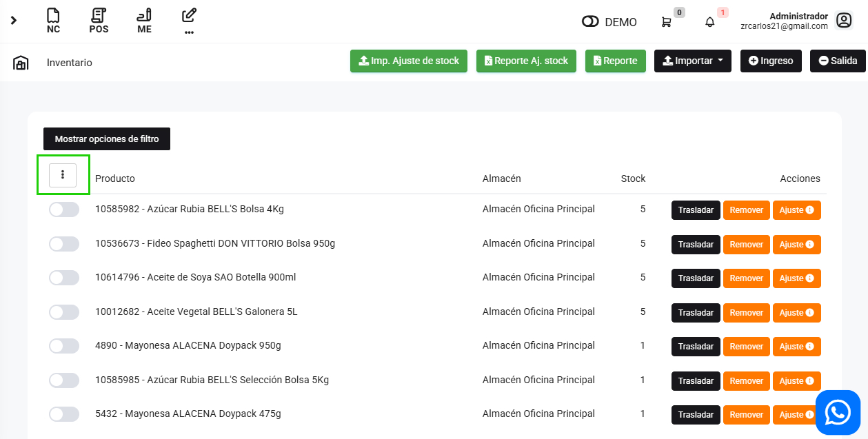Click the warehouse inventory home icon
Image resolution: width=868 pixels, height=439 pixels.
21,63
